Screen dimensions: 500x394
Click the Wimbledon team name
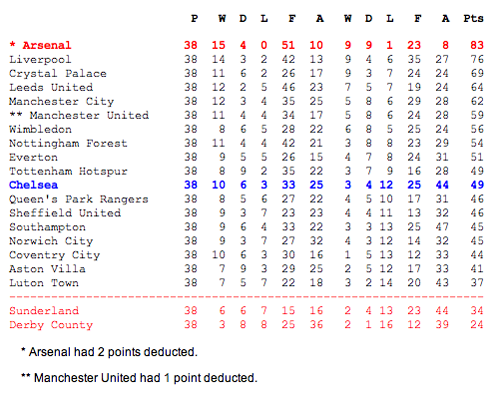pos(40,129)
